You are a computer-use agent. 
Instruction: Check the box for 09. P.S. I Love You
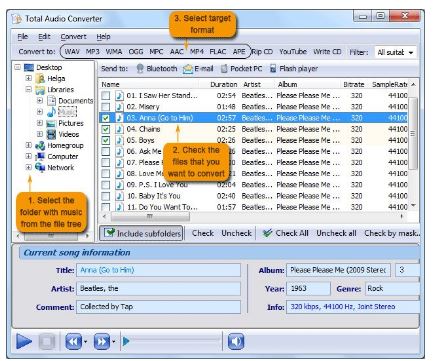click(x=106, y=185)
